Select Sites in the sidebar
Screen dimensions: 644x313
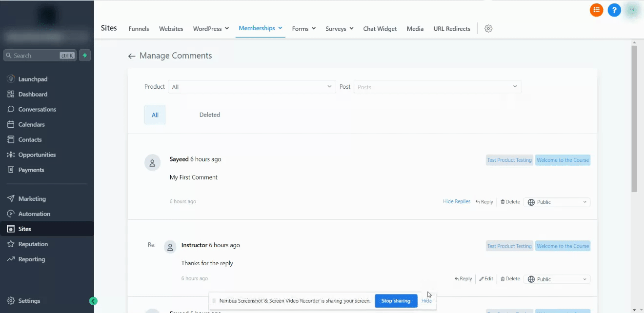(x=47, y=229)
